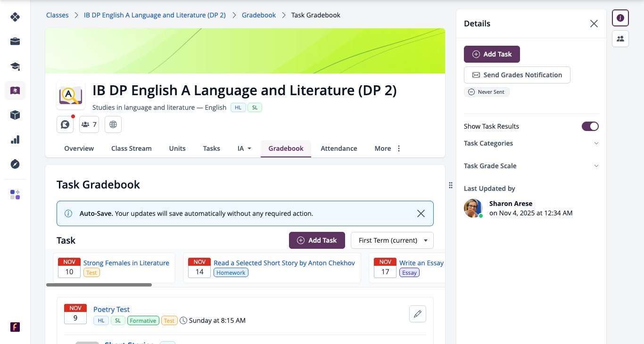
Task: Switch to the Class Stream tab
Action: point(132,148)
